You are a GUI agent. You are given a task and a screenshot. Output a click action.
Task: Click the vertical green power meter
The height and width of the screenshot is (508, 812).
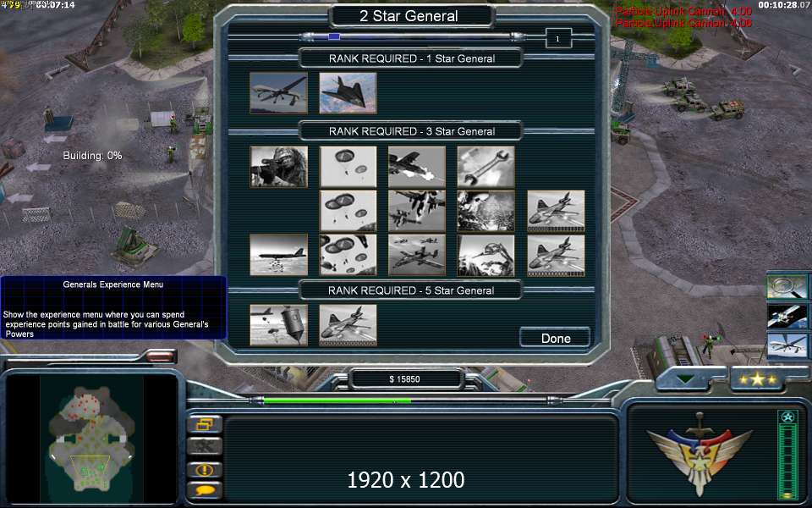787,461
